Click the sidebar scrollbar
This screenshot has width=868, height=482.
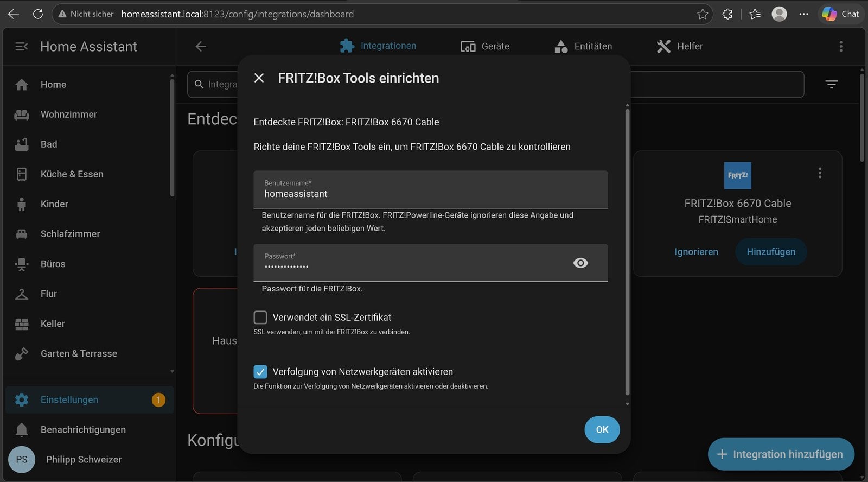172,137
